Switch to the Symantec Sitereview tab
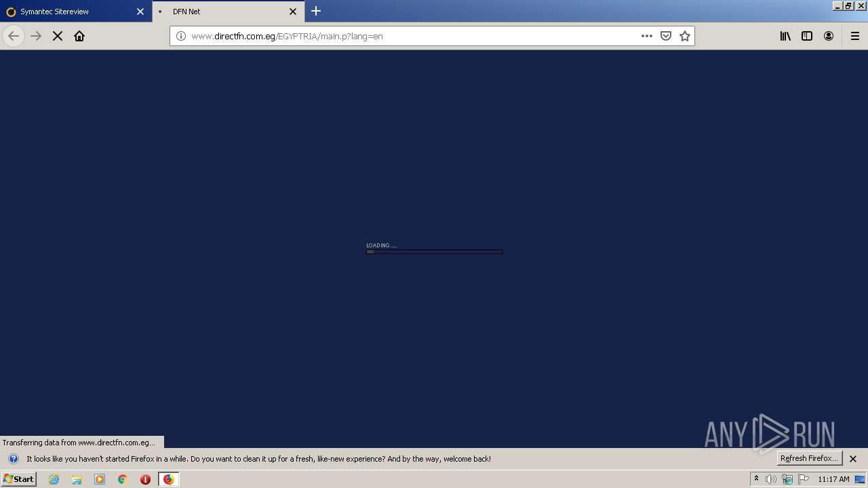 76,12
